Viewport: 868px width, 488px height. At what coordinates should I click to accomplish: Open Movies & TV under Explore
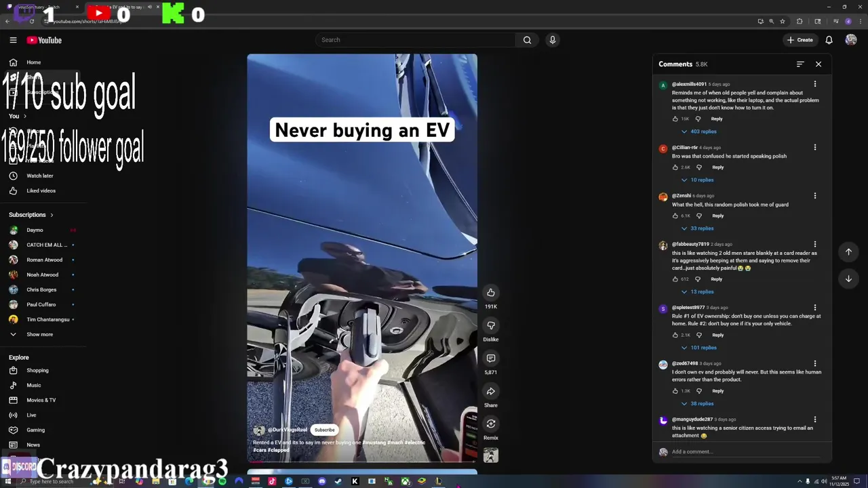tap(41, 400)
